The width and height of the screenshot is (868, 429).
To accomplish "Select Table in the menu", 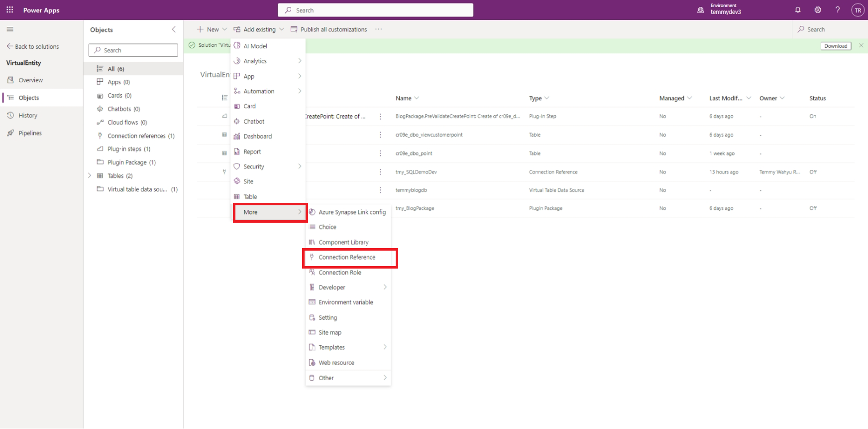I will point(268,197).
